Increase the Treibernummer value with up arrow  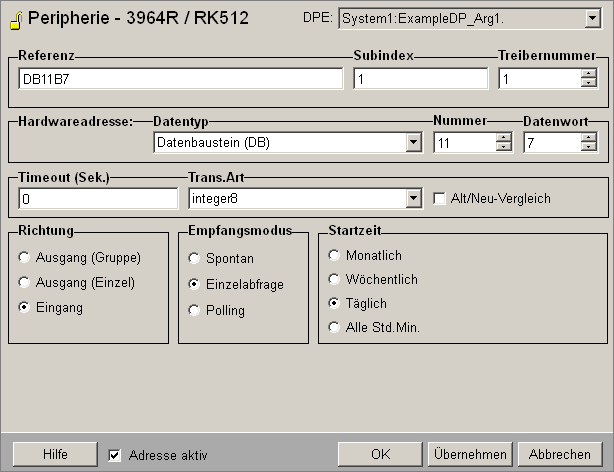click(x=589, y=73)
